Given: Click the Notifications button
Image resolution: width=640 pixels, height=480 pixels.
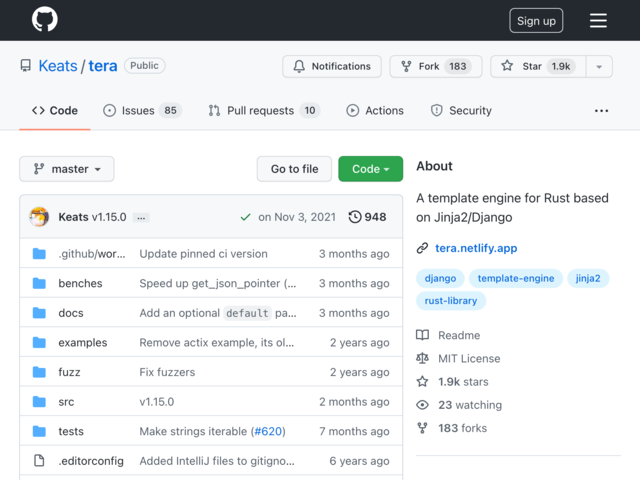Looking at the screenshot, I should point(332,66).
